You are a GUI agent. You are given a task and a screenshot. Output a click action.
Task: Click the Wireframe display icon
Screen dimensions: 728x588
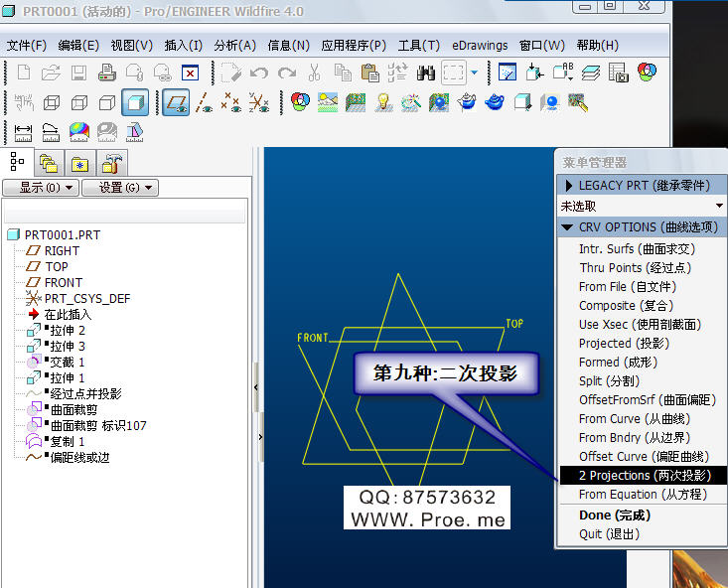[52, 102]
